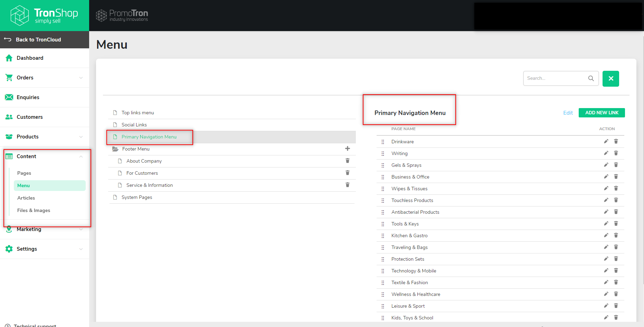
Task: Edit the Protection Sets link
Action: point(606,259)
